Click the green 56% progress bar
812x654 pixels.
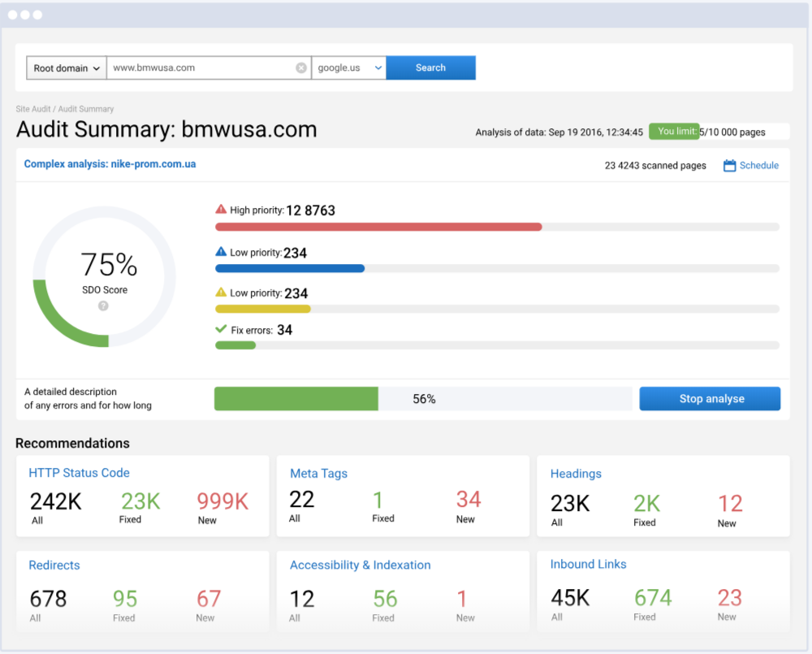coord(296,399)
